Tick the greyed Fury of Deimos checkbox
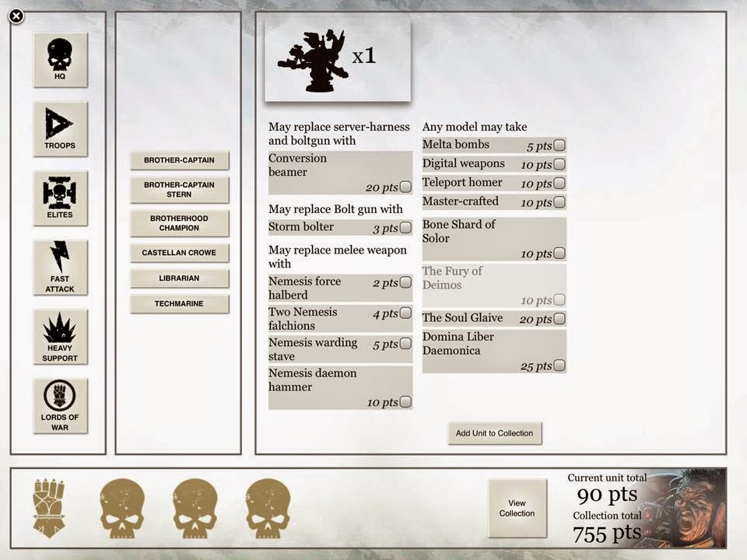Image resolution: width=747 pixels, height=560 pixels. click(559, 299)
